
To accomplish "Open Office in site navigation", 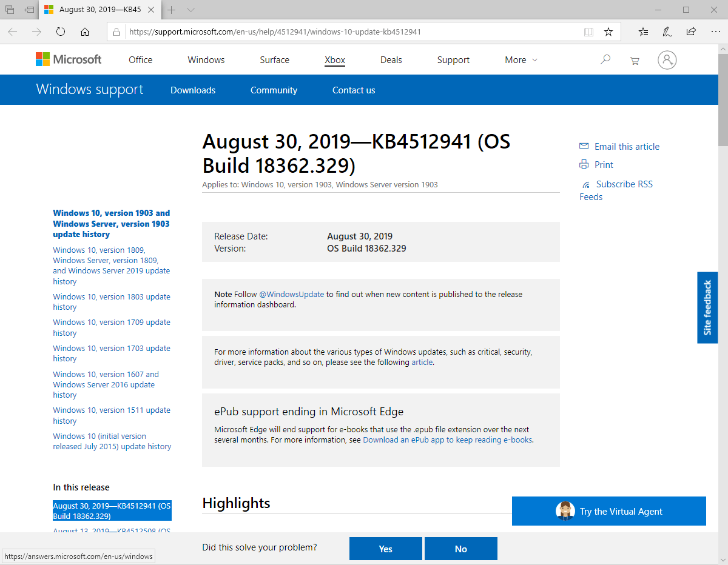I will click(141, 60).
